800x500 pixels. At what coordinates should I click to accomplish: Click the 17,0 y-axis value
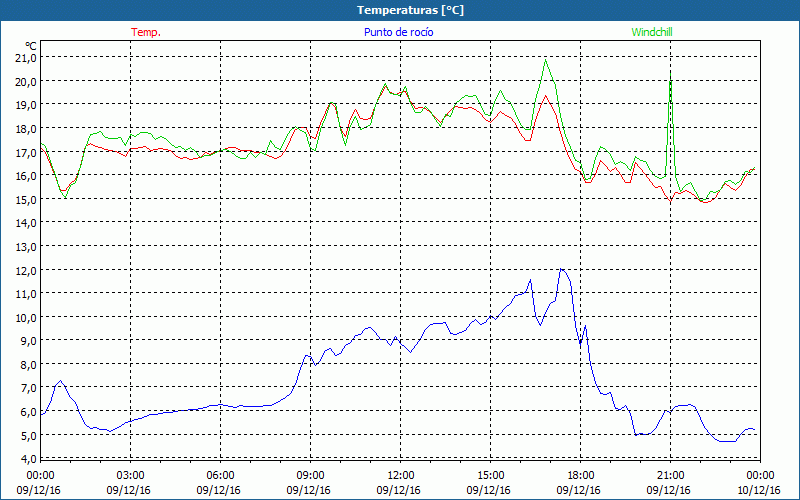pyautogui.click(x=26, y=153)
